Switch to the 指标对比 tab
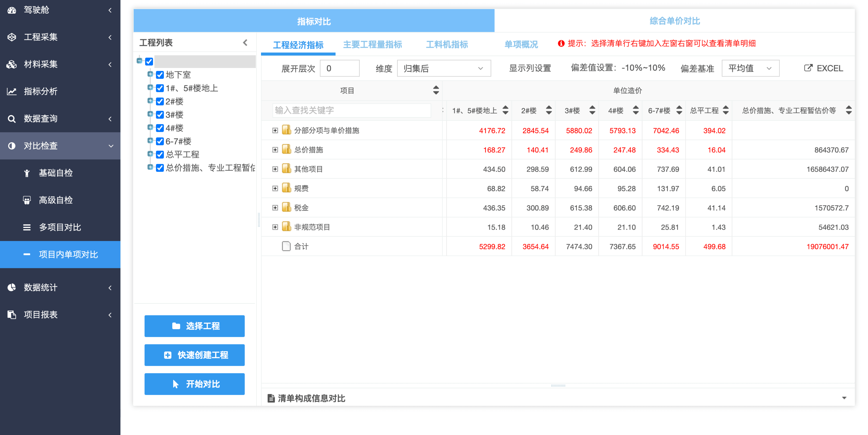The image size is (868, 435). pos(314,21)
